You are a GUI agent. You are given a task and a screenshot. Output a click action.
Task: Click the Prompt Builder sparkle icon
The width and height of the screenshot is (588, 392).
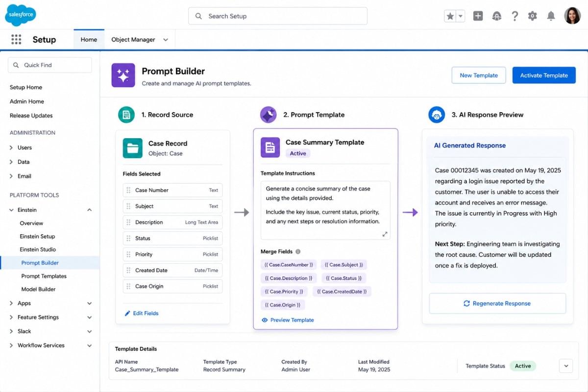pos(123,75)
